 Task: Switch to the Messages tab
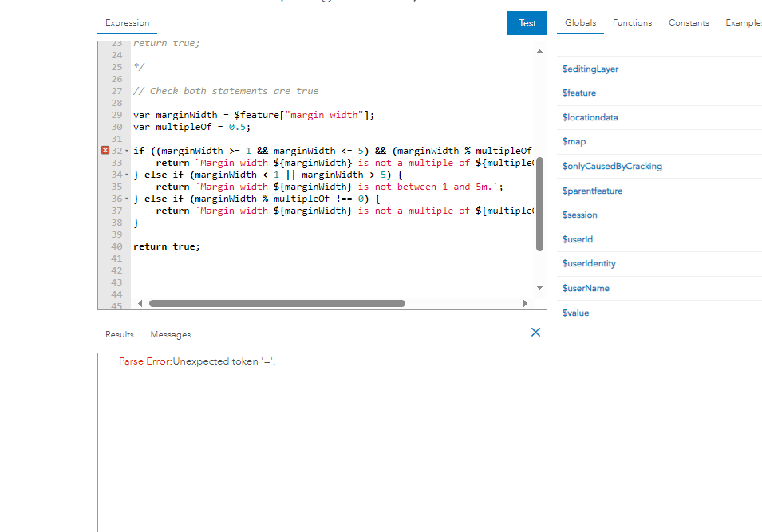click(170, 334)
